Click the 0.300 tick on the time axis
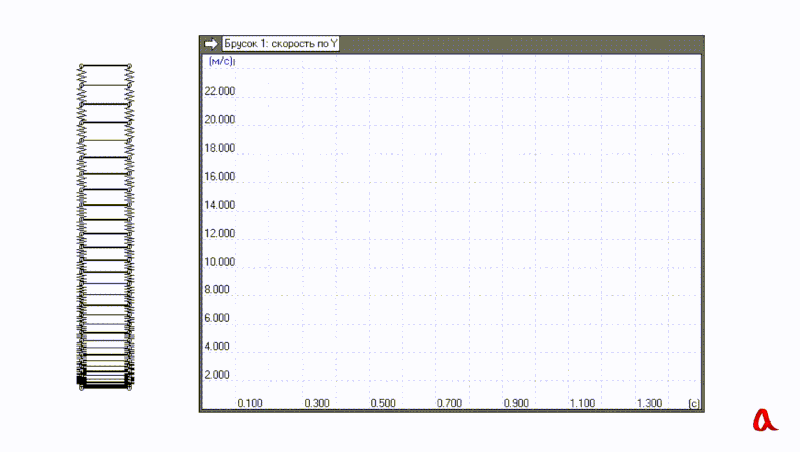The height and width of the screenshot is (452, 800). coord(317,404)
